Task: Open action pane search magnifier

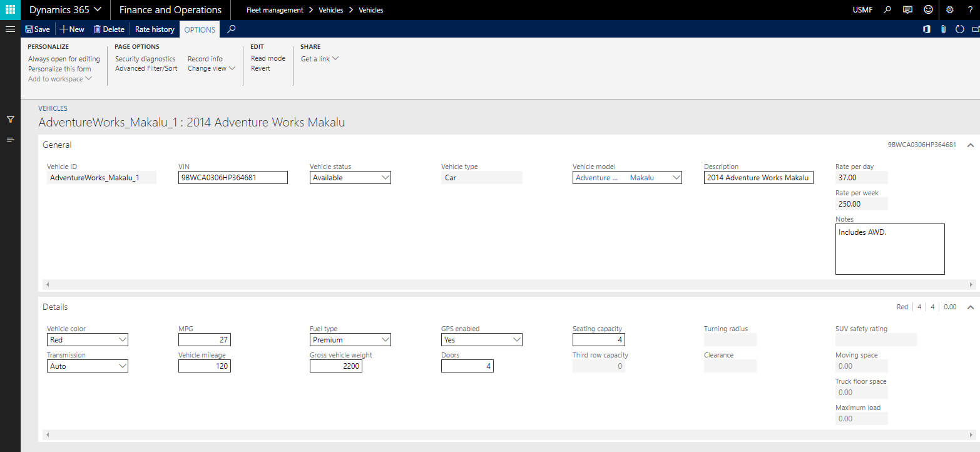Action: click(232, 29)
